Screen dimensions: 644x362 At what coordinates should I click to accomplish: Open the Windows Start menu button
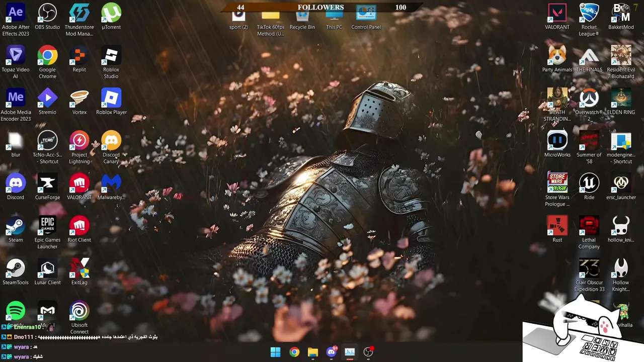click(276, 352)
